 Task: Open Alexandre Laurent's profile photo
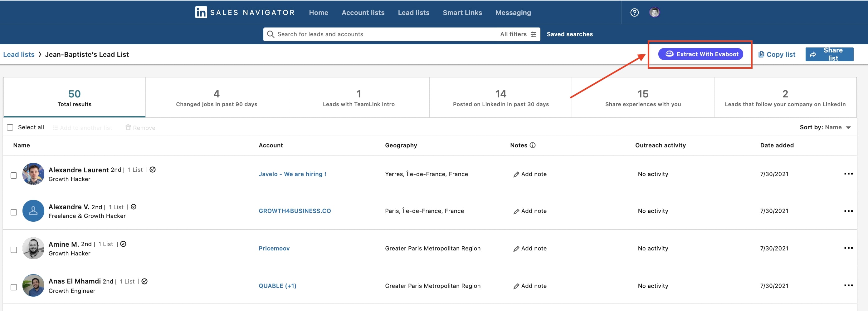click(x=33, y=174)
